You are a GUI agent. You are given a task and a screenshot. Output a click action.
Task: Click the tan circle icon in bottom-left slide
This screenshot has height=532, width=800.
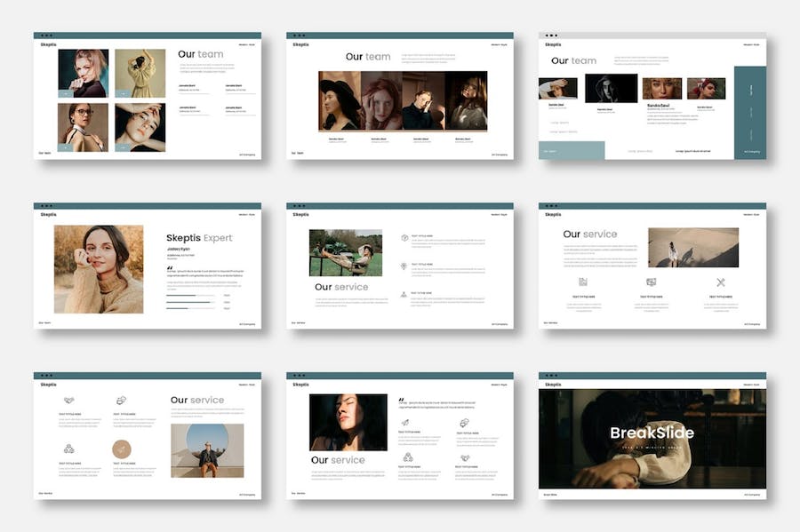[121, 449]
